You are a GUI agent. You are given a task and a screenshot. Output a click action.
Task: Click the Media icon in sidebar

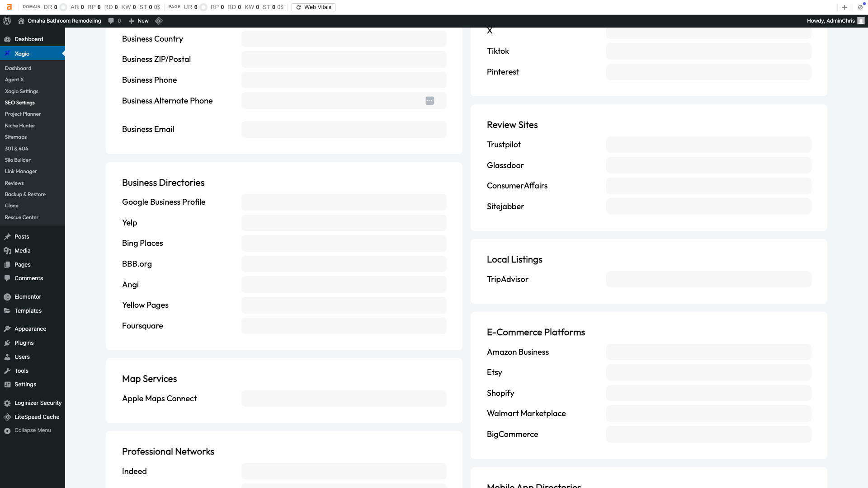(7, 251)
